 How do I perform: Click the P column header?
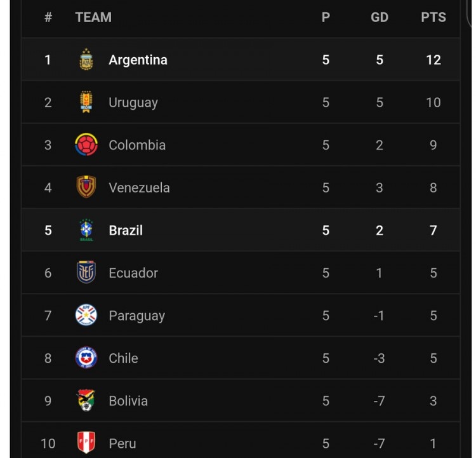pyautogui.click(x=326, y=17)
